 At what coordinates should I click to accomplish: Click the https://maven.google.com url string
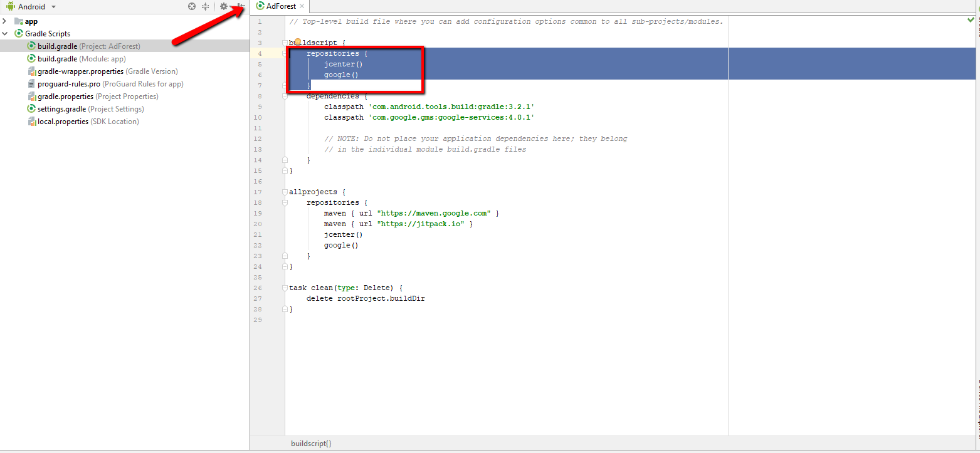point(434,214)
